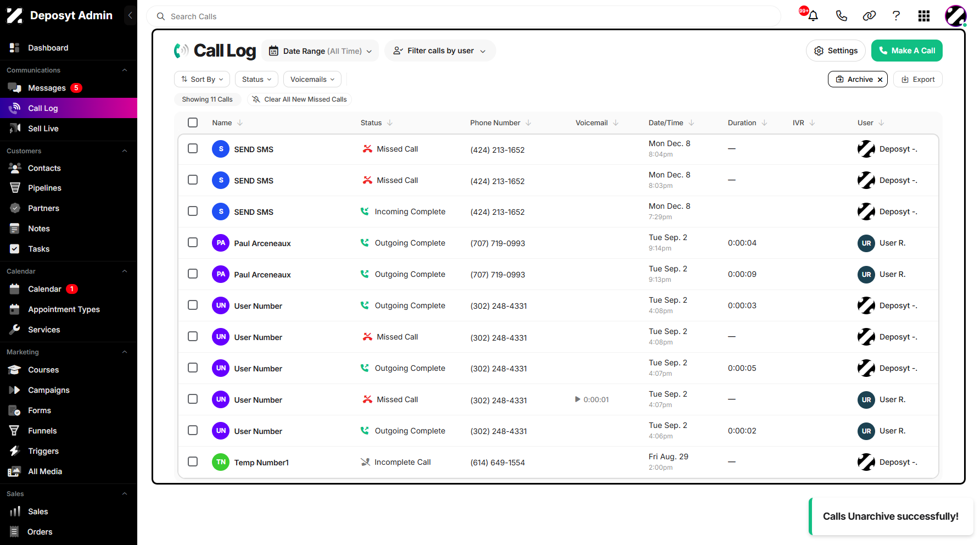Check the box for the 8:04pm SEND SMS call
The height and width of the screenshot is (545, 980).
tap(193, 148)
